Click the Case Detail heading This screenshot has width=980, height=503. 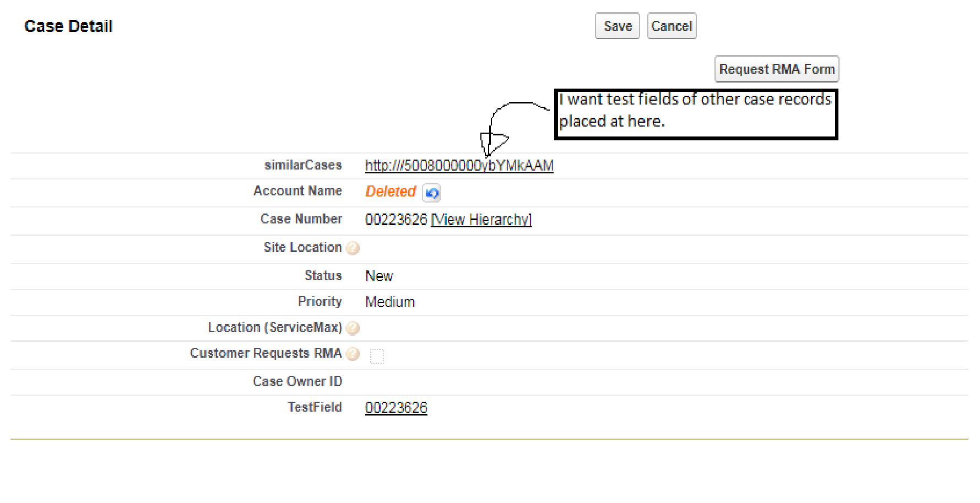68,25
